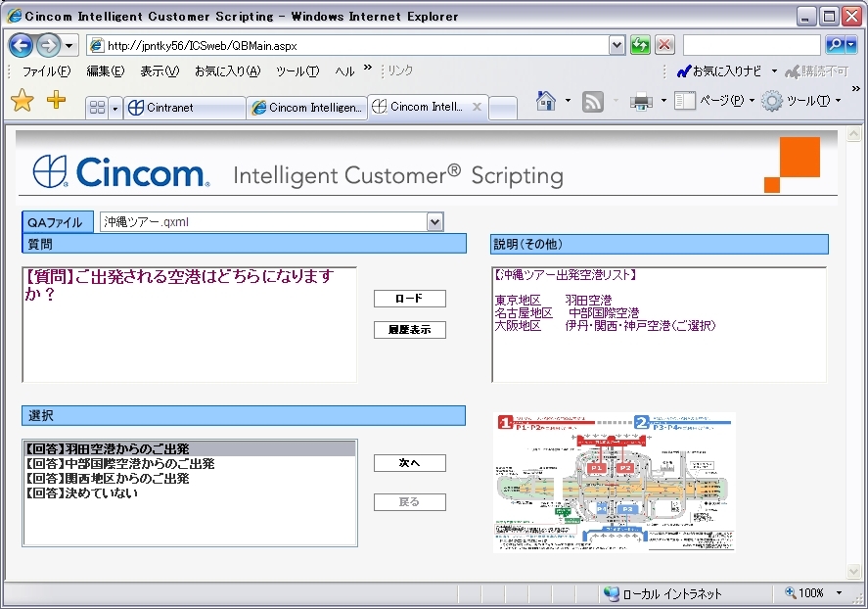Close the active Cincom Intell... tab
The height and width of the screenshot is (609, 868).
pos(477,107)
